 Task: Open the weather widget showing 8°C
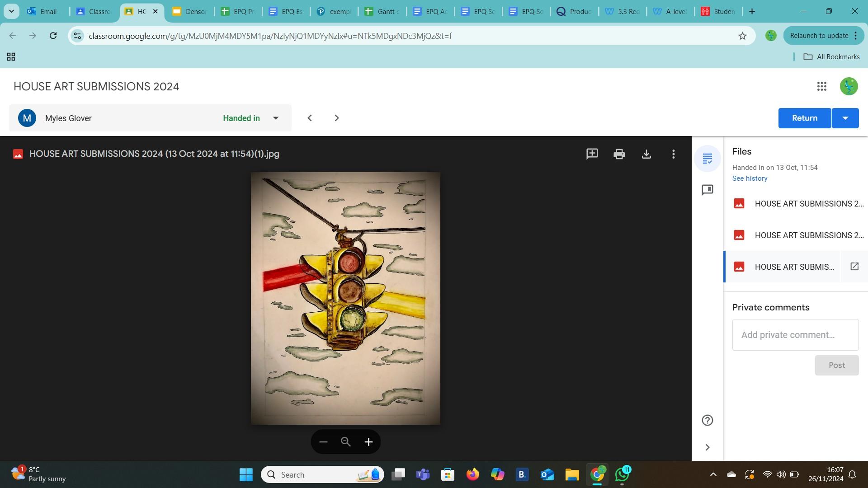[38, 474]
